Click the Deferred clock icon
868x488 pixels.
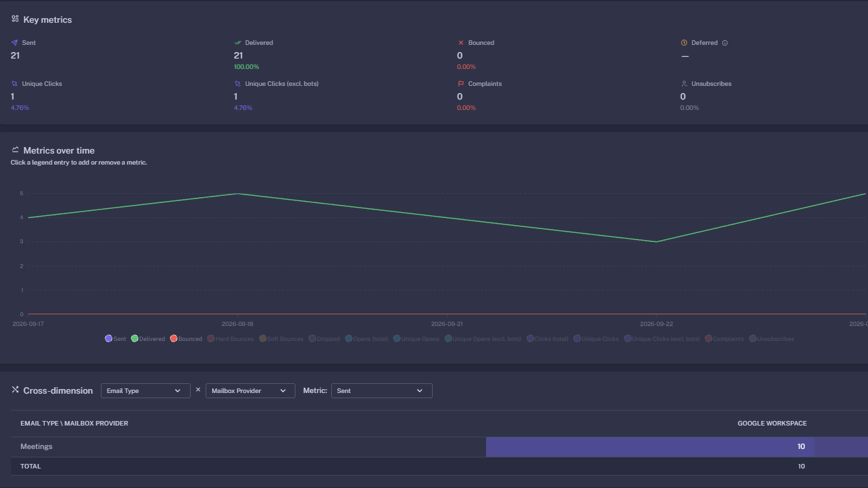[684, 43]
